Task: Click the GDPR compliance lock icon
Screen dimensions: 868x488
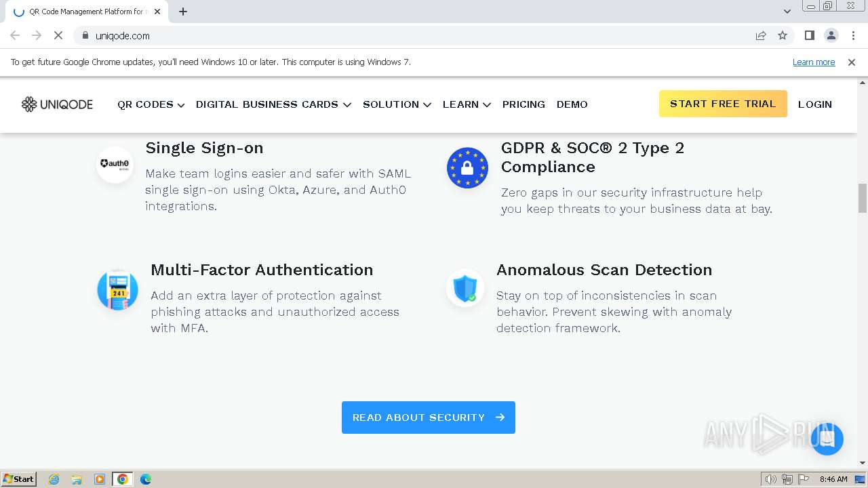Action: point(467,167)
